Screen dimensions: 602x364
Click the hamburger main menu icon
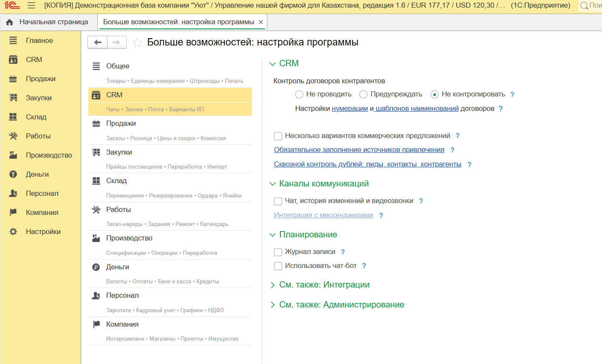[x=31, y=6]
